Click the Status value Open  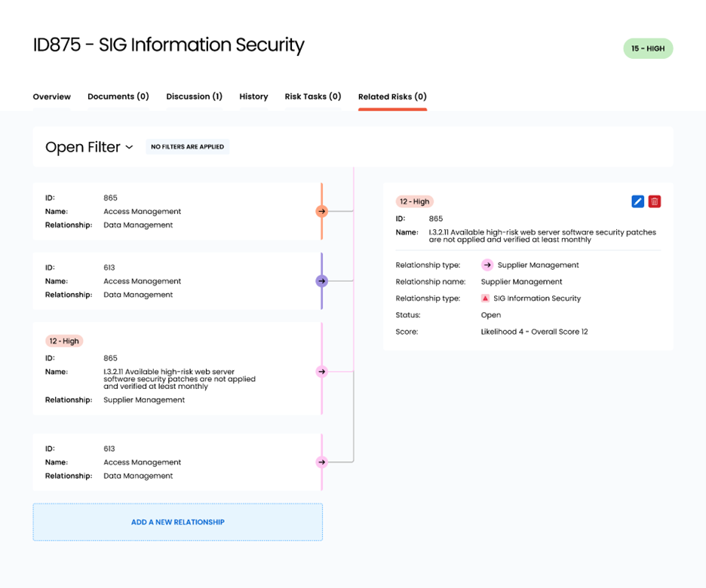pyautogui.click(x=491, y=315)
